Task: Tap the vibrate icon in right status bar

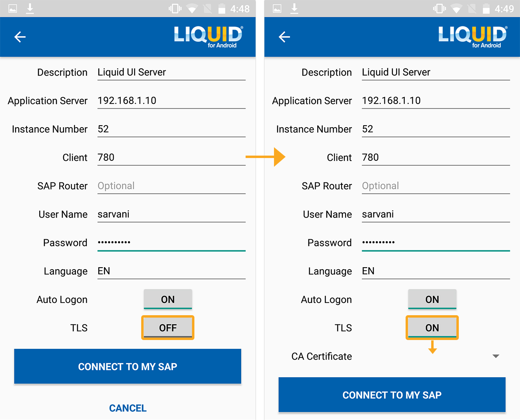Action: (439, 8)
